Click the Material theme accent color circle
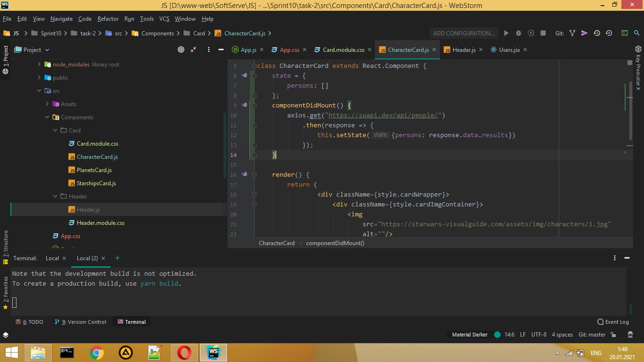 pyautogui.click(x=497, y=335)
